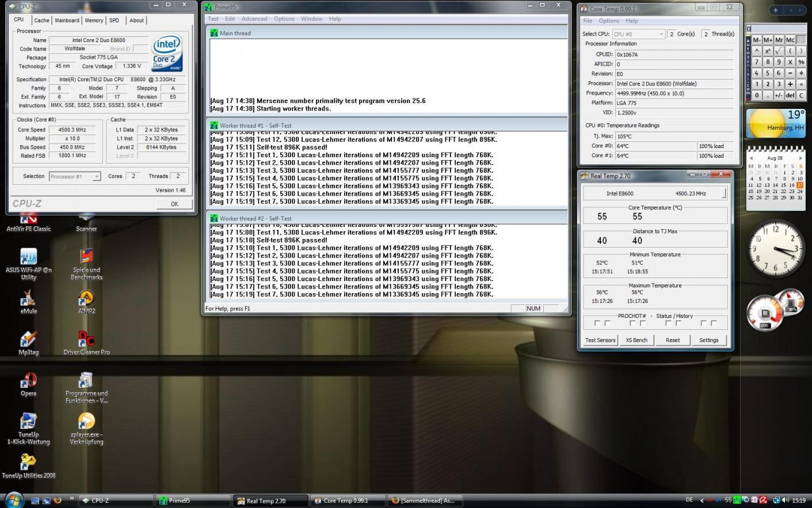812x508 pixels.
Task: Launch the AIMP2 desktop icon
Action: coord(86,301)
